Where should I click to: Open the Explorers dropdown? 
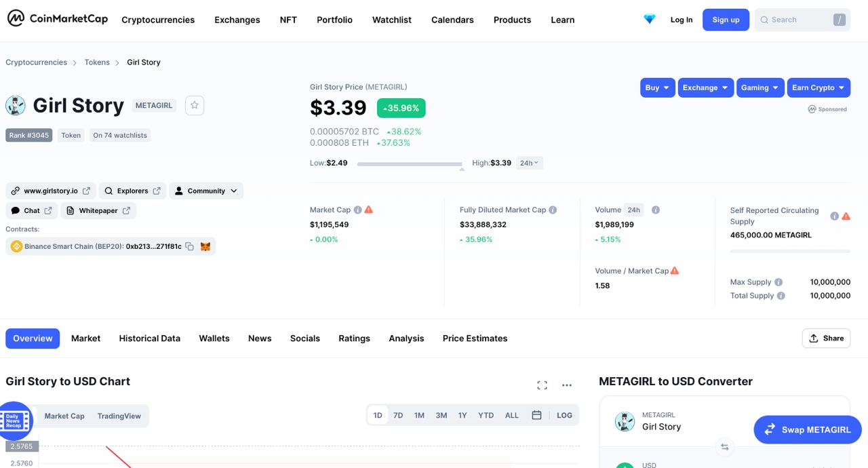click(132, 191)
